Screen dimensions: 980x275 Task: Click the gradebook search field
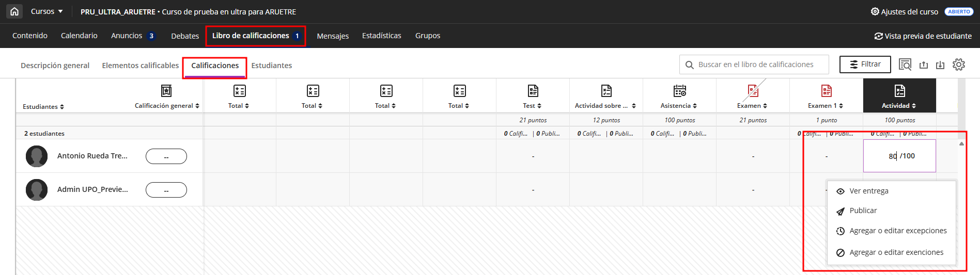[755, 64]
